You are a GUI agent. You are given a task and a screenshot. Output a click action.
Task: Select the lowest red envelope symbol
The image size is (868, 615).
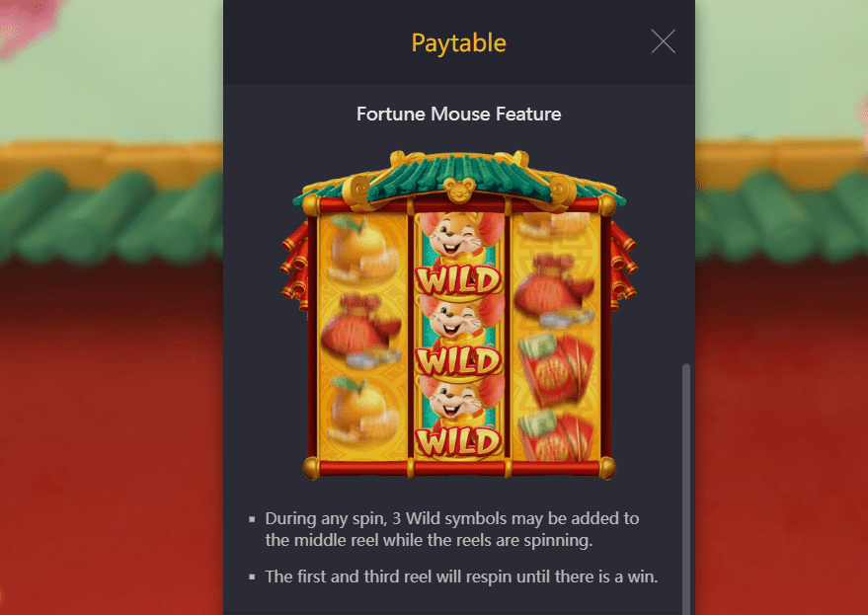(556, 435)
